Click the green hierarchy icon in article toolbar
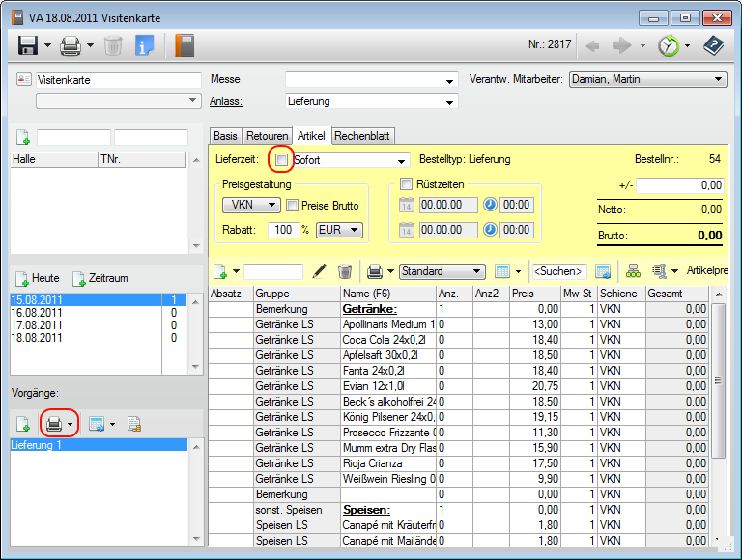Viewport: 742px width, 560px height. point(634,272)
